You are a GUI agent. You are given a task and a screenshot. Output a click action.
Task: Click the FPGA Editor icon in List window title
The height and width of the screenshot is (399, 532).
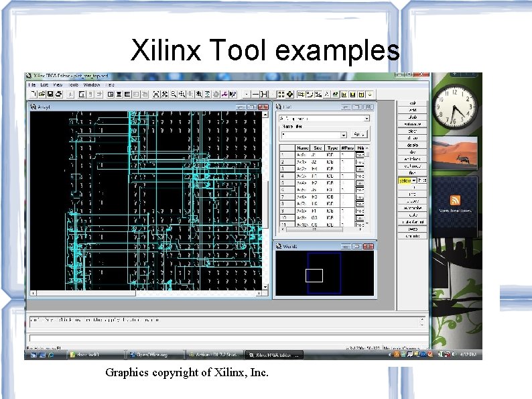pyautogui.click(x=279, y=107)
